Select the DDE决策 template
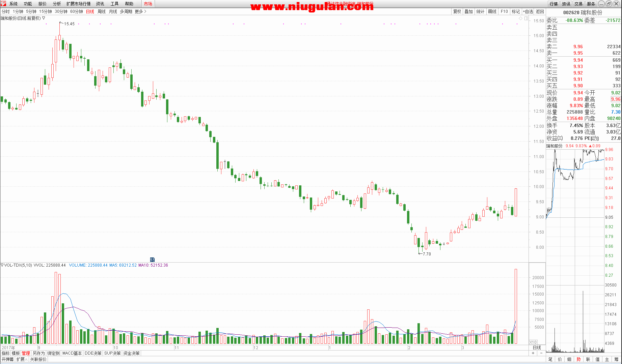622x364 pixels. click(x=93, y=353)
